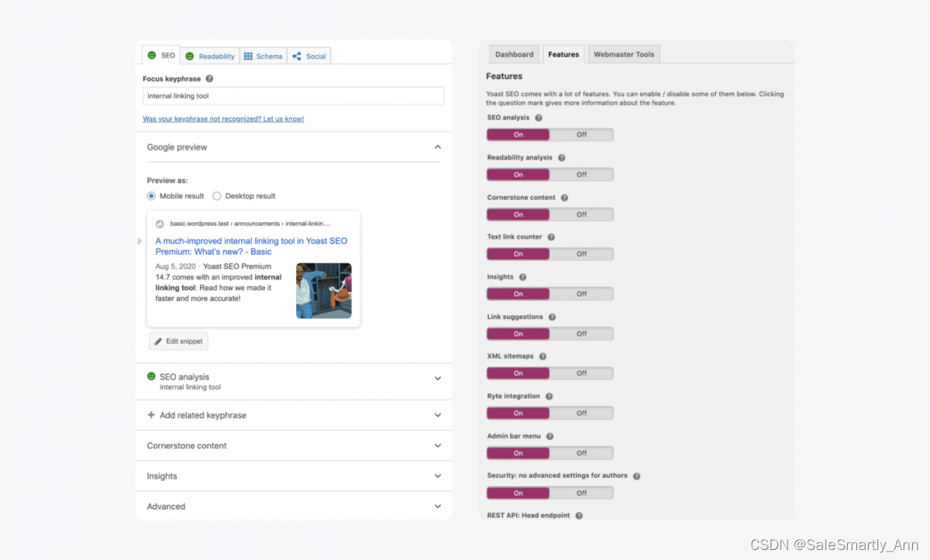
Task: Click the Schema grid icon
Action: 248,56
